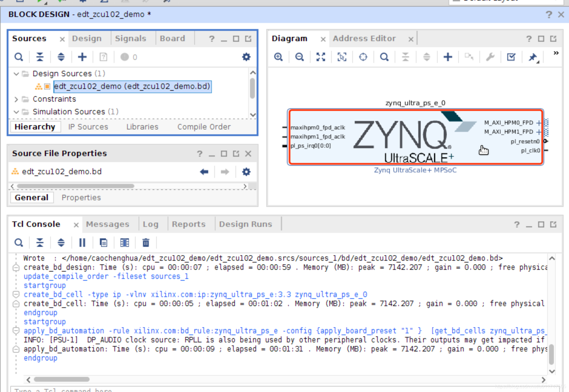Switch to the Design tab
569x392 pixels.
[87, 38]
